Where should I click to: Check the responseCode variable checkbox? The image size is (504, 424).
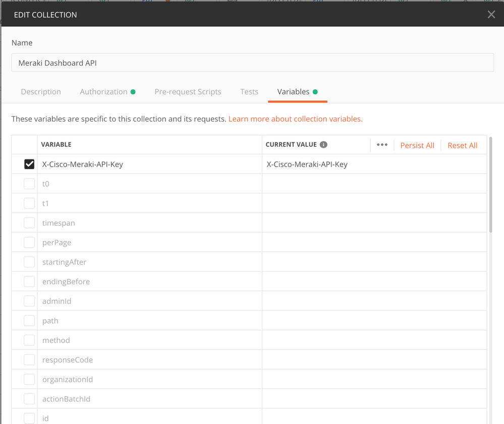coord(29,360)
